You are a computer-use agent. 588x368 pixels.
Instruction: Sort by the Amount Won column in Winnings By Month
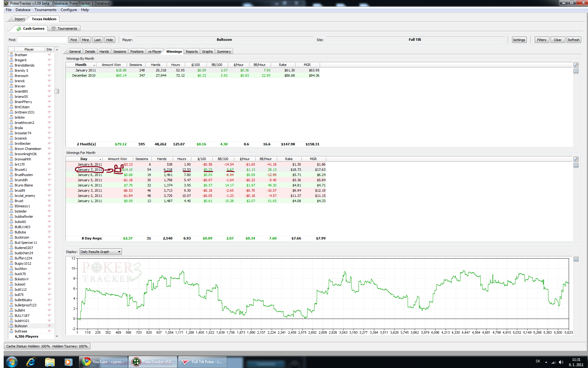(111, 65)
